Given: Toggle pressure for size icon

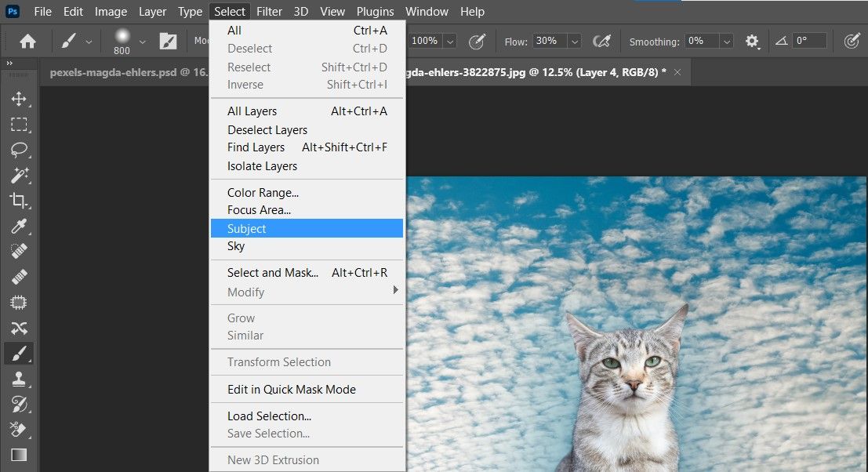Looking at the screenshot, I should tap(852, 41).
